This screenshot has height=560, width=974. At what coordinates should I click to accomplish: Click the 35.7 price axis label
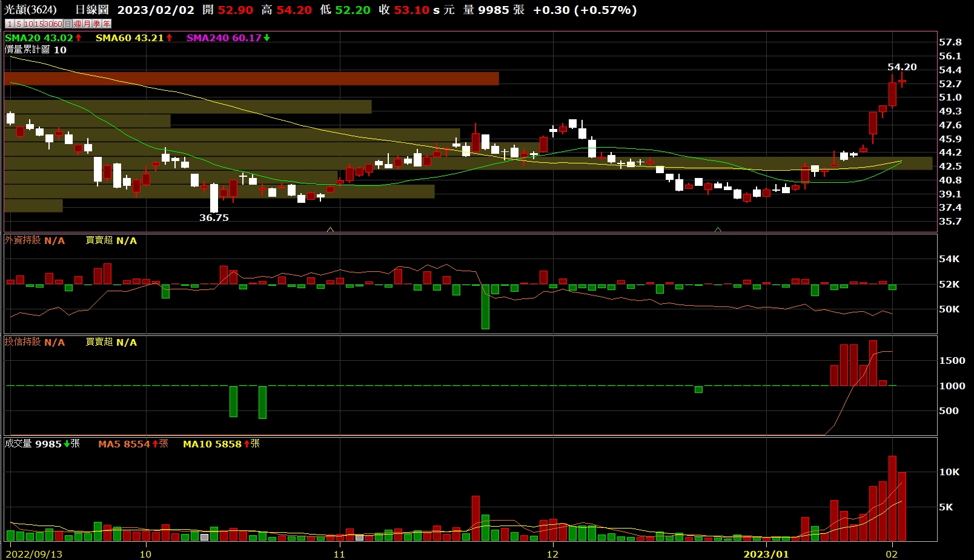tap(950, 222)
